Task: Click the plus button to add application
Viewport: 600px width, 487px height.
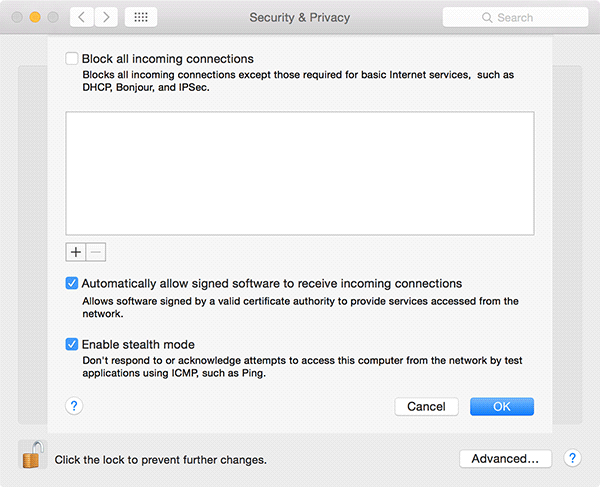Action: (77, 251)
